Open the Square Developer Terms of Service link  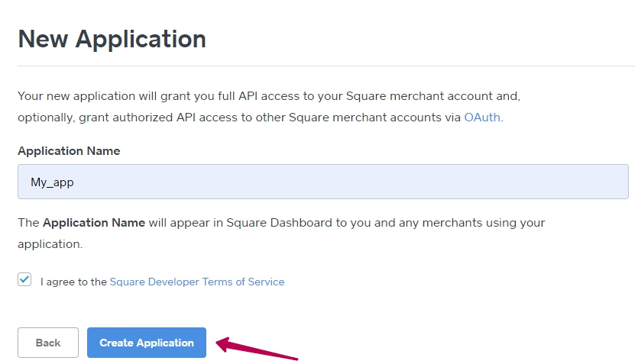196,282
